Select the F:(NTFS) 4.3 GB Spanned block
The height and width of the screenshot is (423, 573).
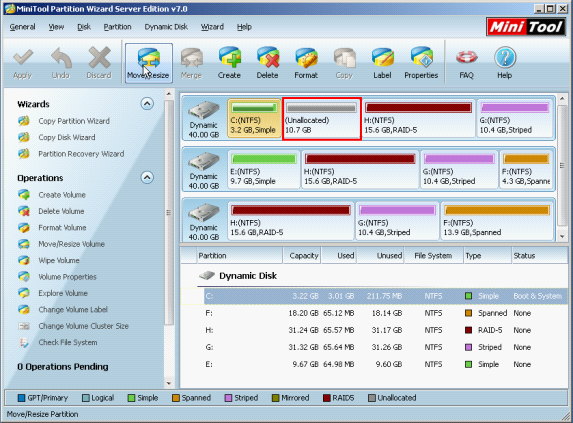pyautogui.click(x=526, y=169)
